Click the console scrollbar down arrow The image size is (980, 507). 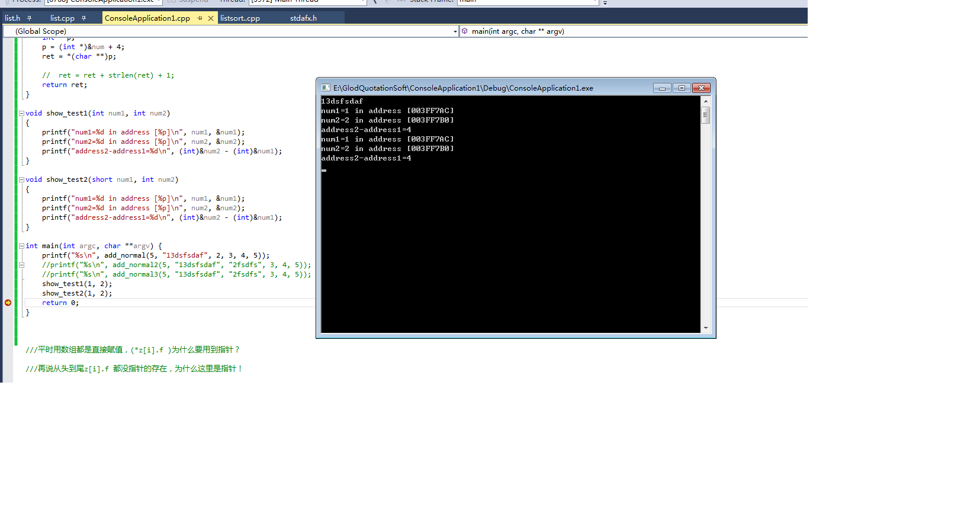coord(705,328)
